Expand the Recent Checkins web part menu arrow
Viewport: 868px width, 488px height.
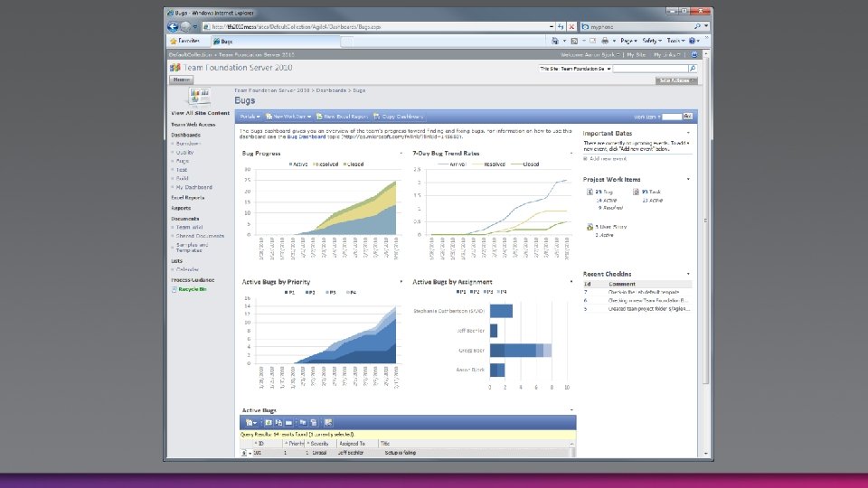pyautogui.click(x=688, y=274)
